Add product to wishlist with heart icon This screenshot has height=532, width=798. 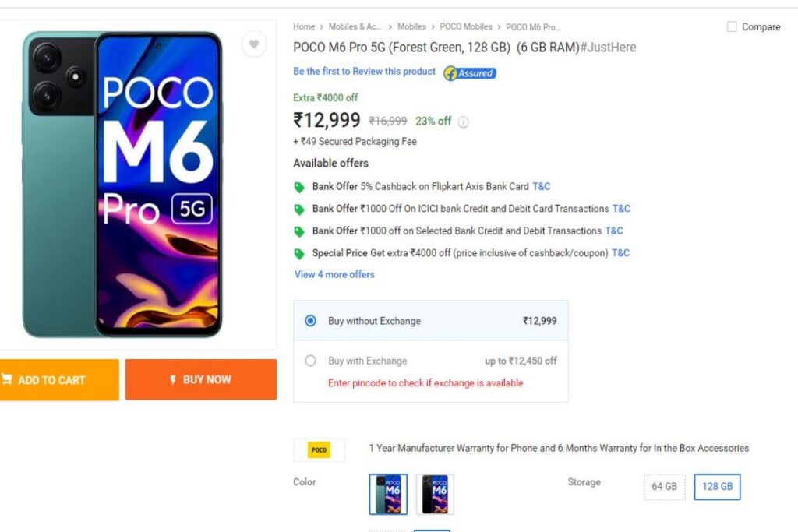tap(253, 44)
